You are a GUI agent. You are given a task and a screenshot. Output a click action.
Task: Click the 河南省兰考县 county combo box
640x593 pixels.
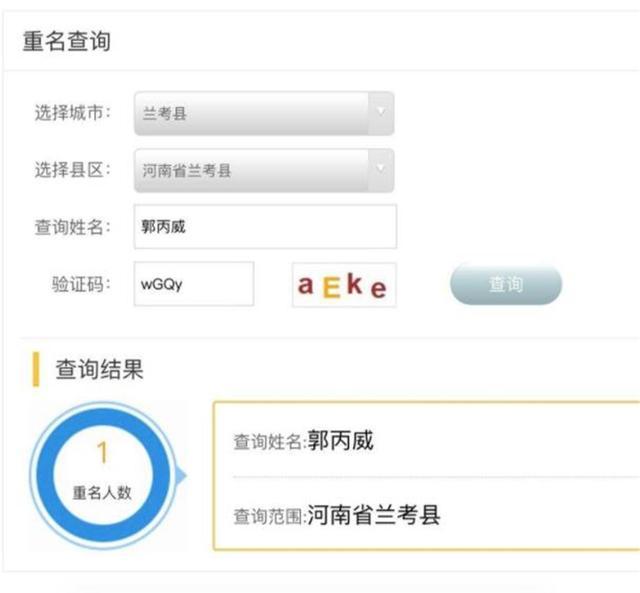click(264, 170)
